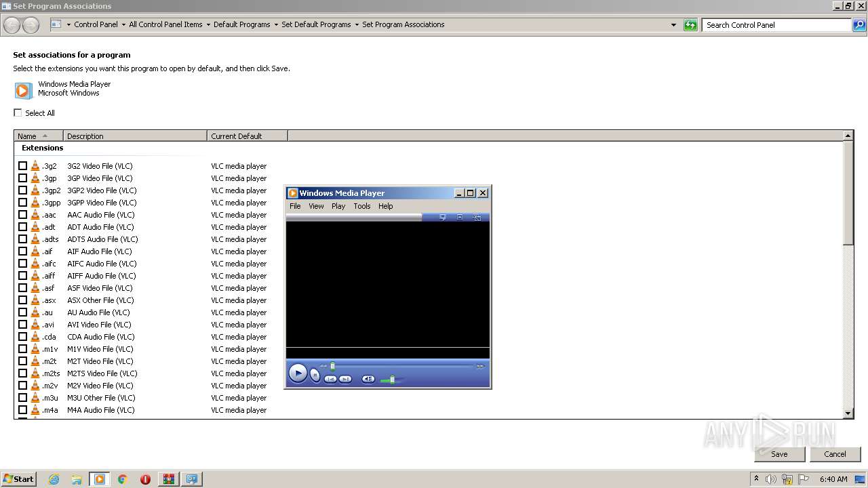The width and height of the screenshot is (868, 488).
Task: Sort the list by the Name column
Action: [39, 136]
